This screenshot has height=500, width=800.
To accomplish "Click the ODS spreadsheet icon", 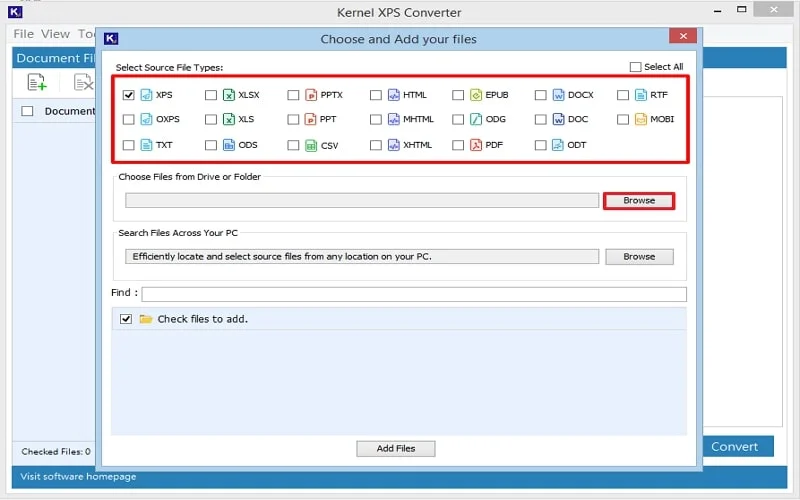I will 229,145.
